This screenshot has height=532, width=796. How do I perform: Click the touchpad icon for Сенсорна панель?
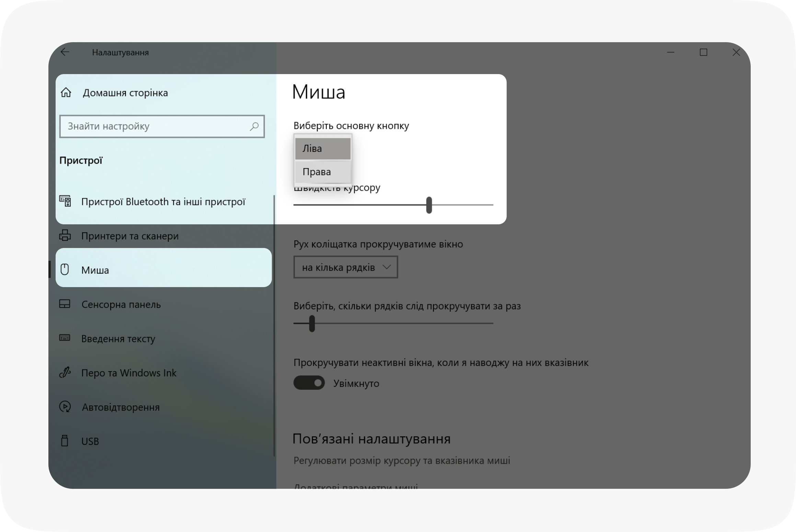click(65, 304)
